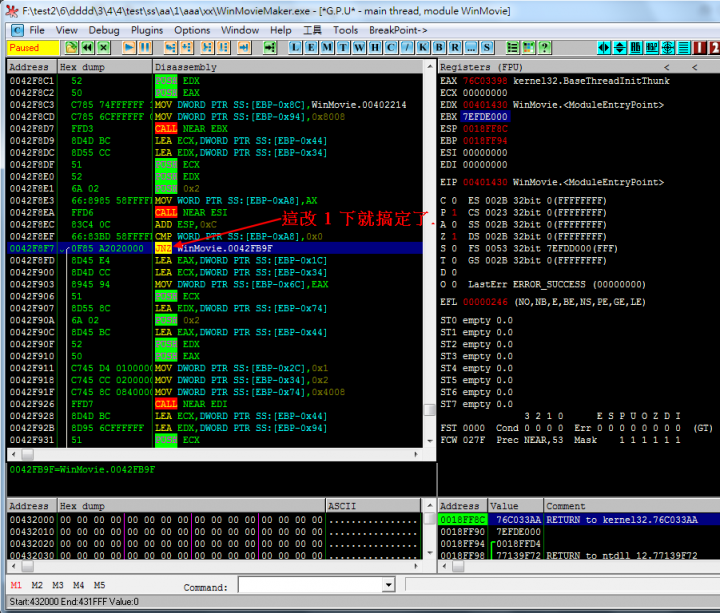This screenshot has height=613, width=720.
Task: Open CPU window via C toolbar icon
Action: [391, 47]
